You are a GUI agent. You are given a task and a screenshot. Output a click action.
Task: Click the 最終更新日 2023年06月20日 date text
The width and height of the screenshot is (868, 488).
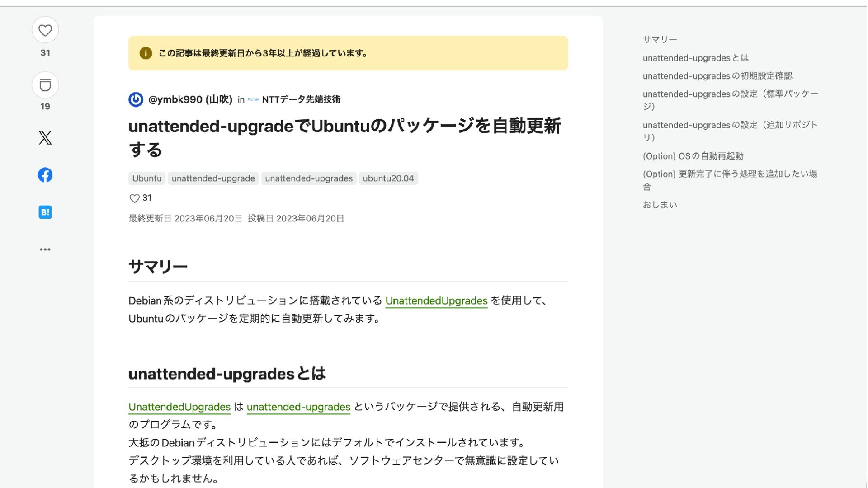[185, 219]
